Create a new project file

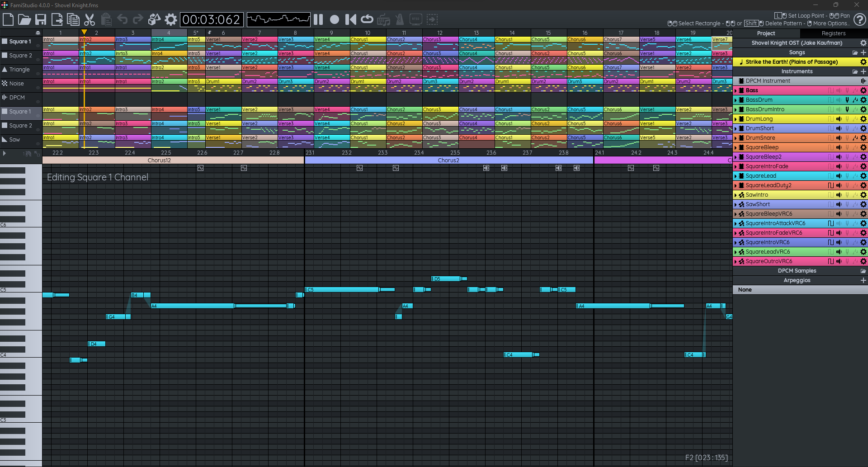[8, 19]
